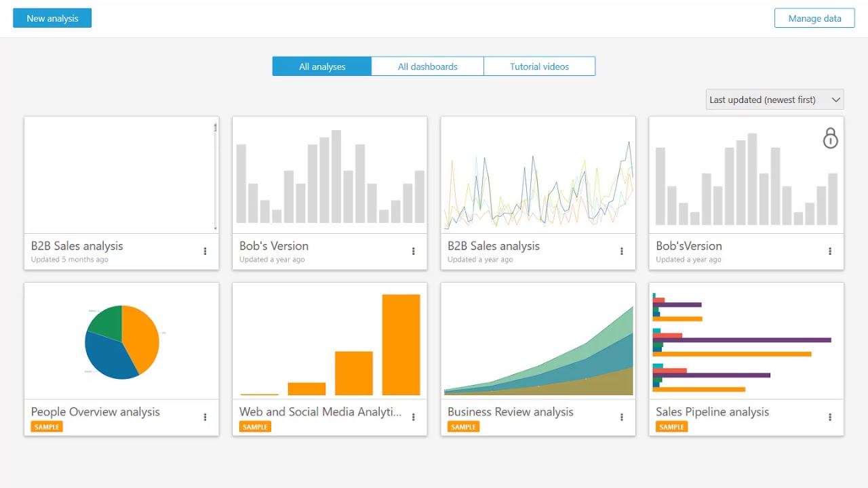Switch to the All dashboards tab
This screenshot has width=868, height=488.
tap(427, 66)
